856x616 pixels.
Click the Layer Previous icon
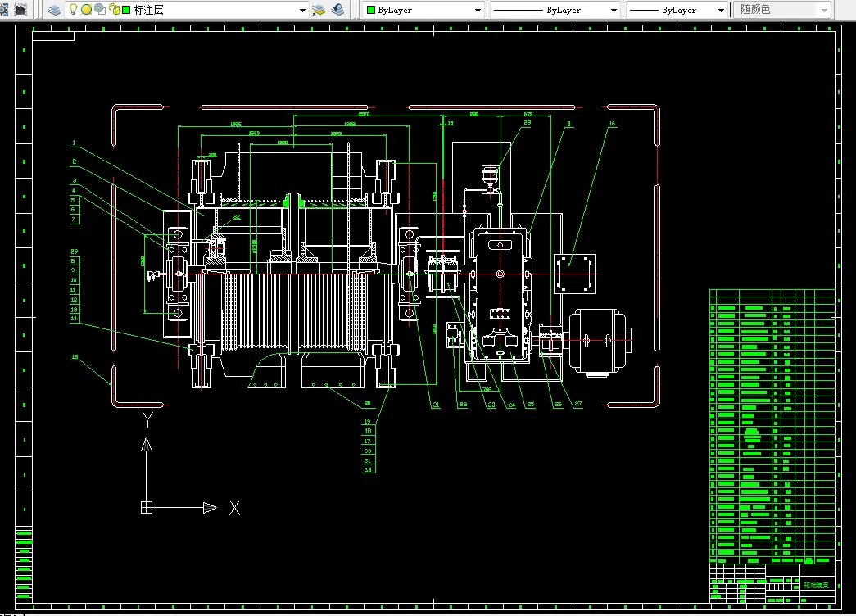point(338,10)
